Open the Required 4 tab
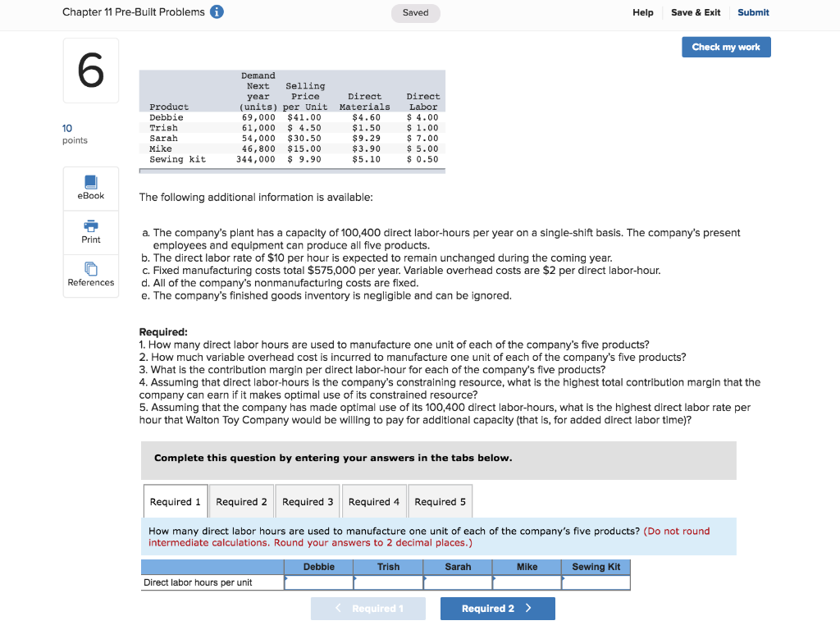 tap(374, 501)
